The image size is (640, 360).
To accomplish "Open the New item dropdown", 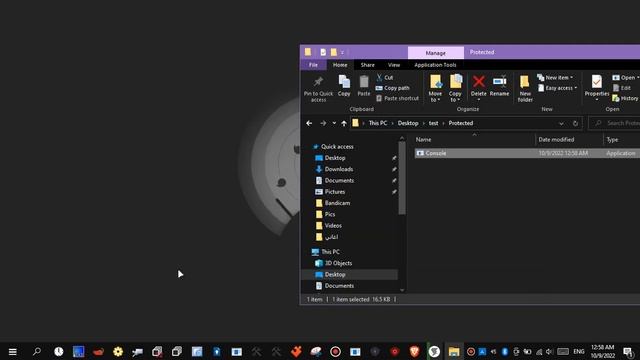I will pyautogui.click(x=555, y=78).
